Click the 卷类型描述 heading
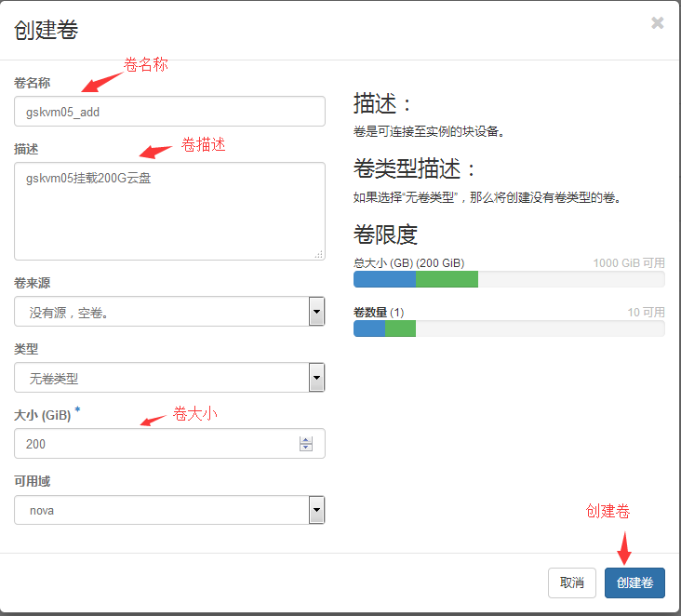This screenshot has width=681, height=616. coord(415,168)
